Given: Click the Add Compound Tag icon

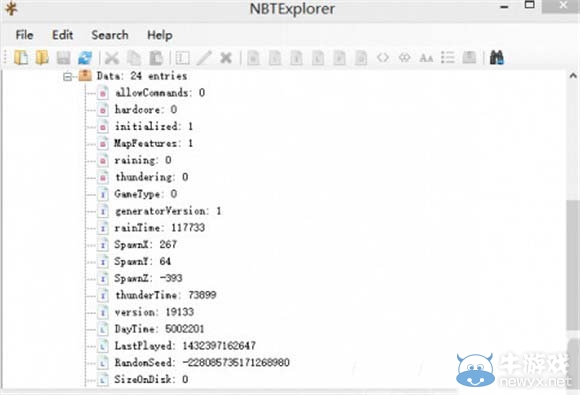Looking at the screenshot, I should click(469, 58).
